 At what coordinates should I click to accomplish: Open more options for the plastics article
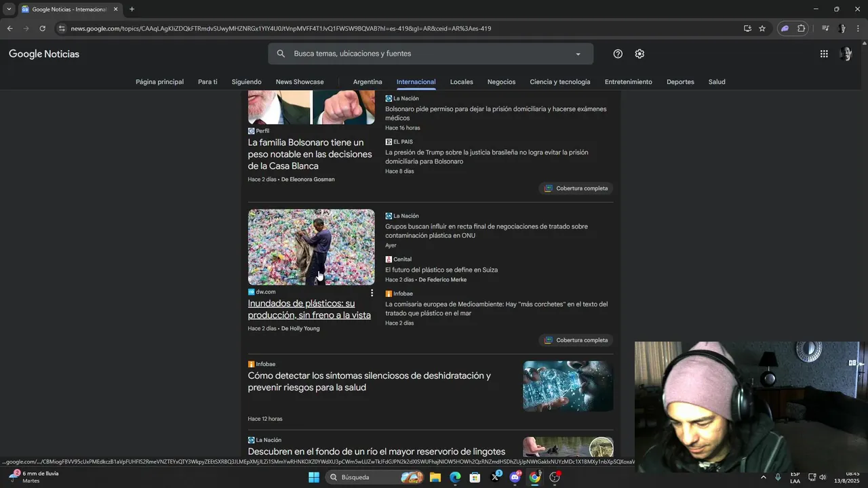click(372, 293)
